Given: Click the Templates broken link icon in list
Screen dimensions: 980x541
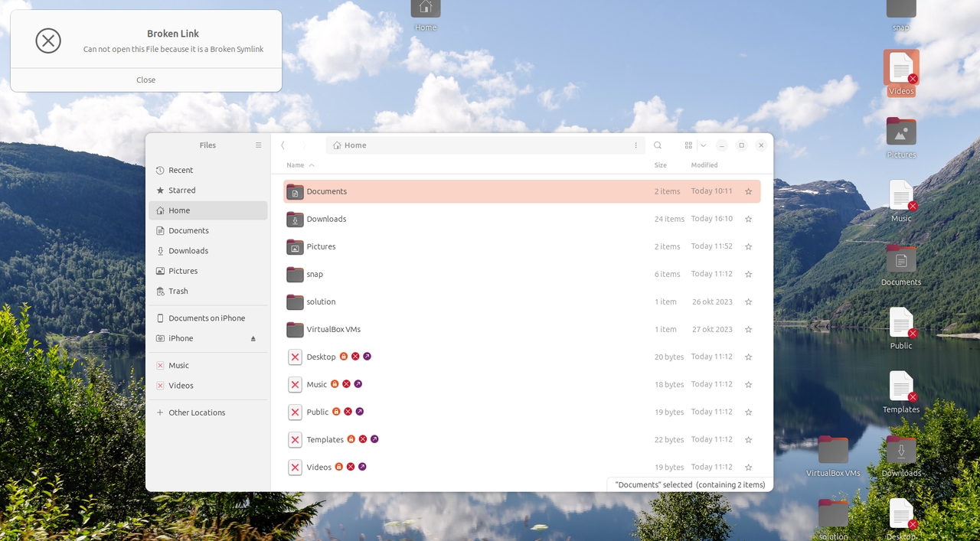Looking at the screenshot, I should 295,439.
